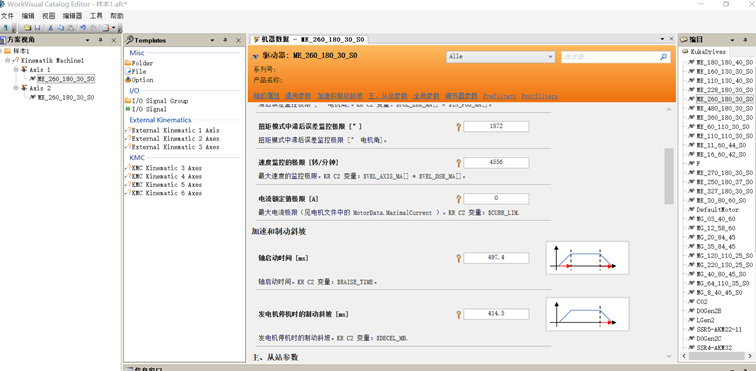Open 编目 panel options dropdown arrow
756x371 pixels.
tap(732, 40)
